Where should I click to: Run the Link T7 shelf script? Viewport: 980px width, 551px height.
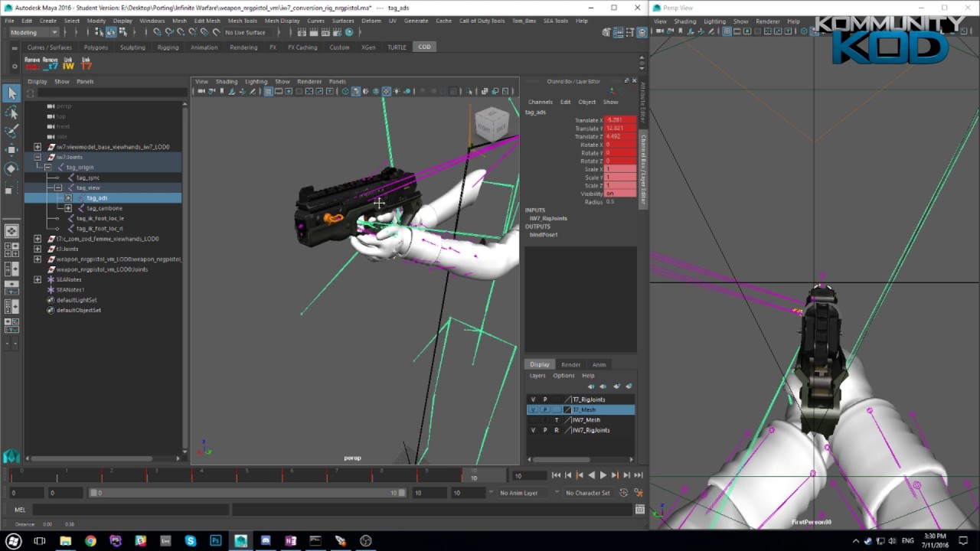[x=87, y=64]
